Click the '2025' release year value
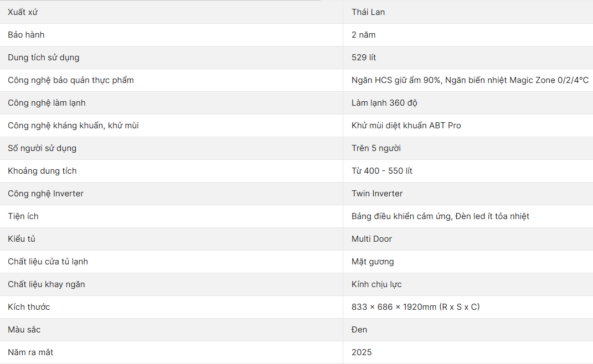This screenshot has height=364, width=593. (x=362, y=352)
